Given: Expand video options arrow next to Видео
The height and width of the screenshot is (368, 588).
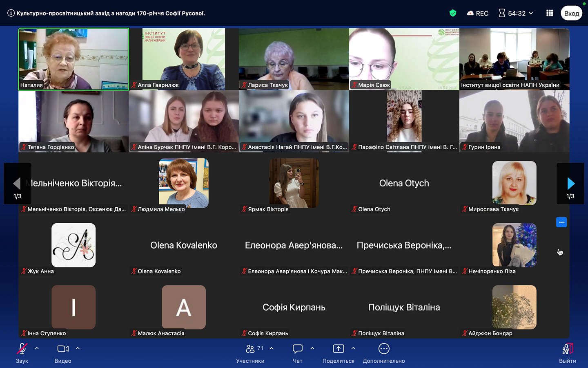Looking at the screenshot, I should point(78,348).
